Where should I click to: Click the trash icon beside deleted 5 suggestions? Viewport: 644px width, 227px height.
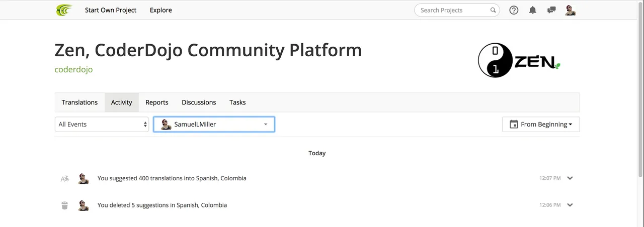click(x=64, y=205)
